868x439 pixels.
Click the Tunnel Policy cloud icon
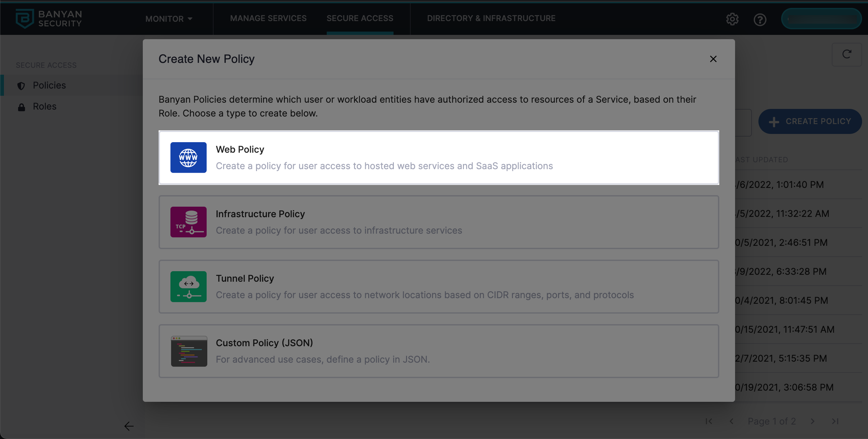pyautogui.click(x=188, y=286)
